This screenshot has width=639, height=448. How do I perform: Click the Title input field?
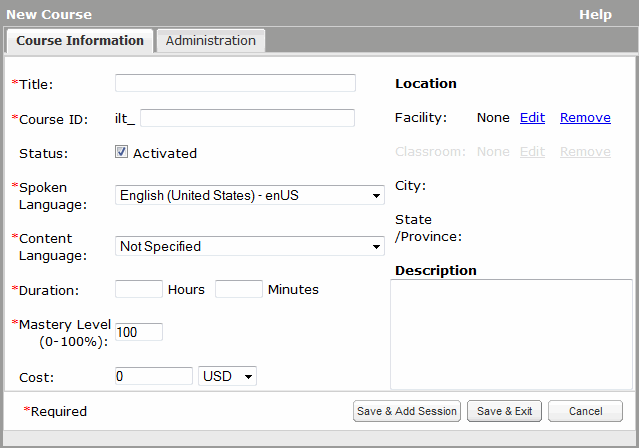click(235, 83)
